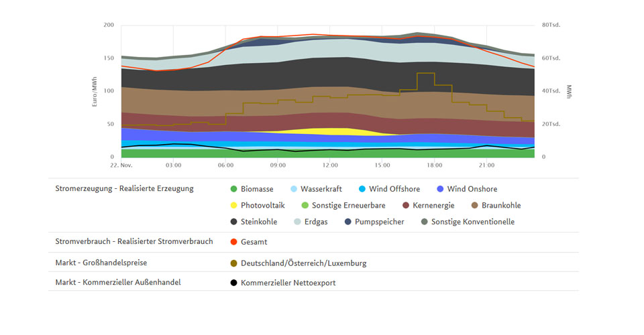Screen dimensions: 644x335
Task: Click the pale Erdgas color dot
Action: (297, 222)
